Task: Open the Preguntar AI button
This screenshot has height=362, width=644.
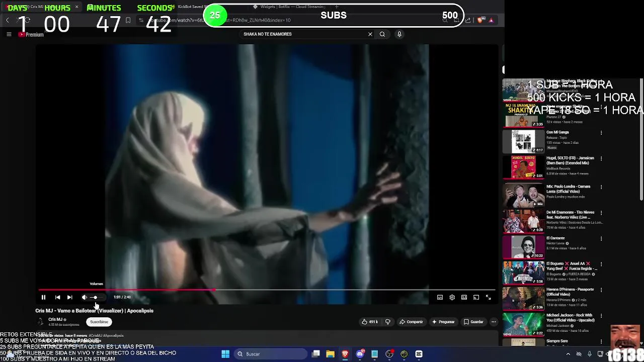Action: click(443, 322)
